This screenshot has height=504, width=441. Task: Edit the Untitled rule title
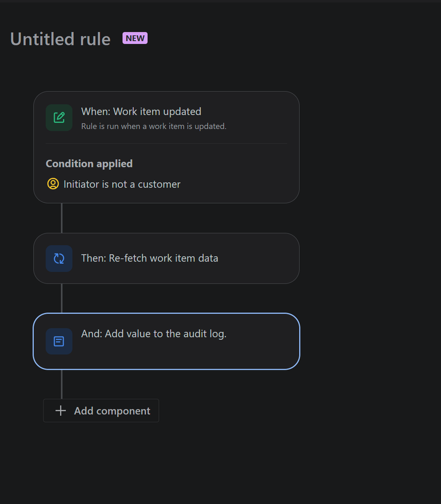click(x=61, y=39)
